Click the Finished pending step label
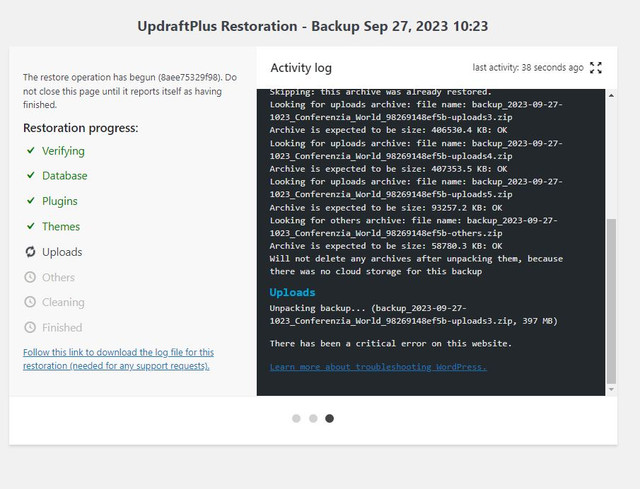 [62, 328]
